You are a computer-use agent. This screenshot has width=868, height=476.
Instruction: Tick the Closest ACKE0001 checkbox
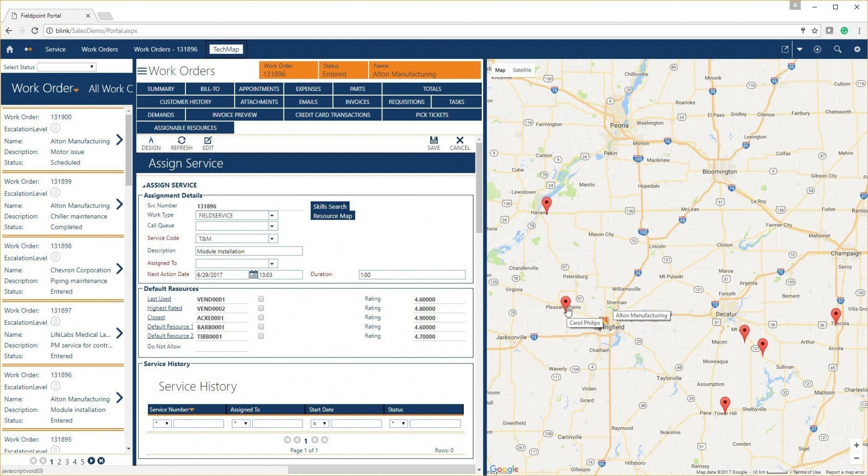(261, 318)
